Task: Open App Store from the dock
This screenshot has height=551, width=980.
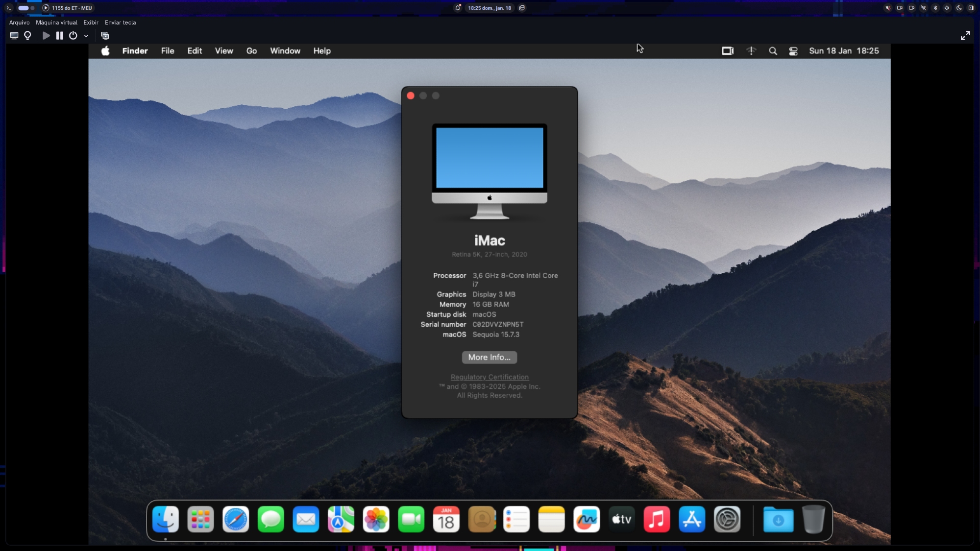Action: tap(692, 519)
